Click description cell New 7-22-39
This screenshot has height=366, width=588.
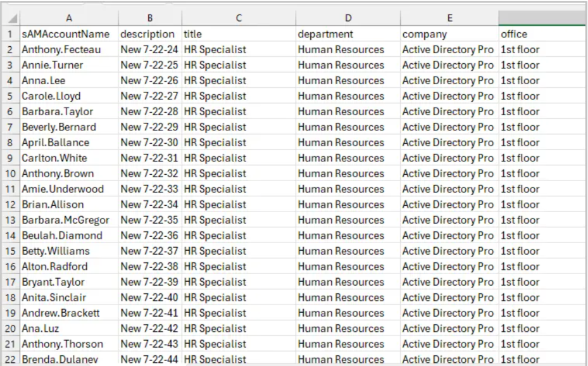tap(150, 282)
